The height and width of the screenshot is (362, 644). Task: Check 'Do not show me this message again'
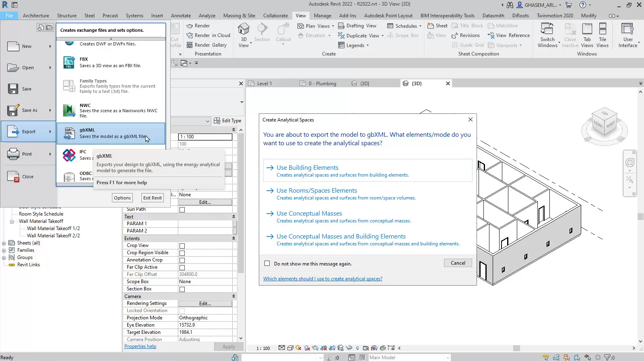[x=267, y=263]
